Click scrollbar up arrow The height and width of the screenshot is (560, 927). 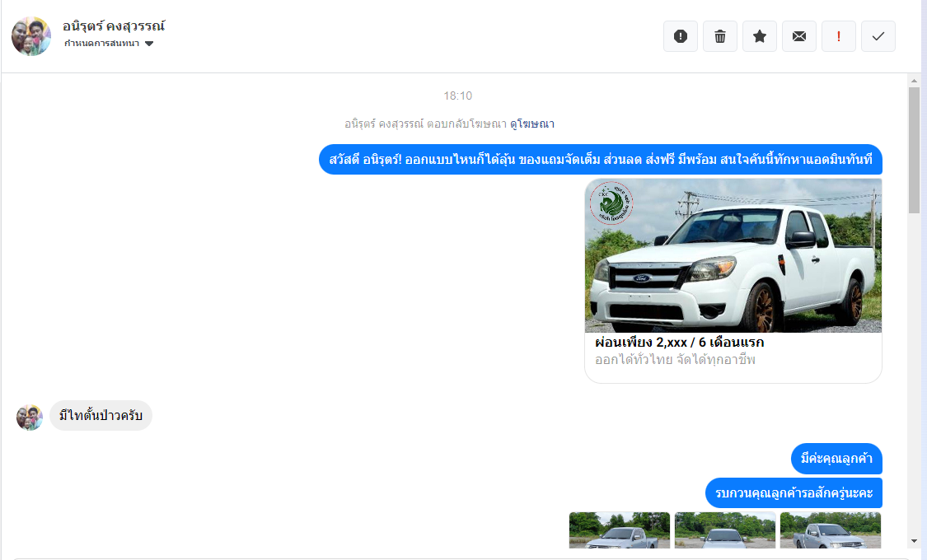914,81
